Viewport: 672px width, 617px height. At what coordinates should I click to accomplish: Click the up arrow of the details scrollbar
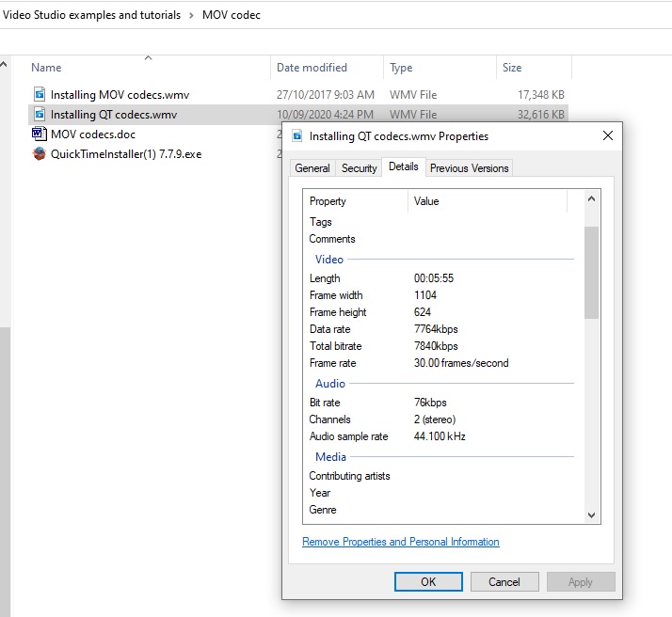click(591, 198)
